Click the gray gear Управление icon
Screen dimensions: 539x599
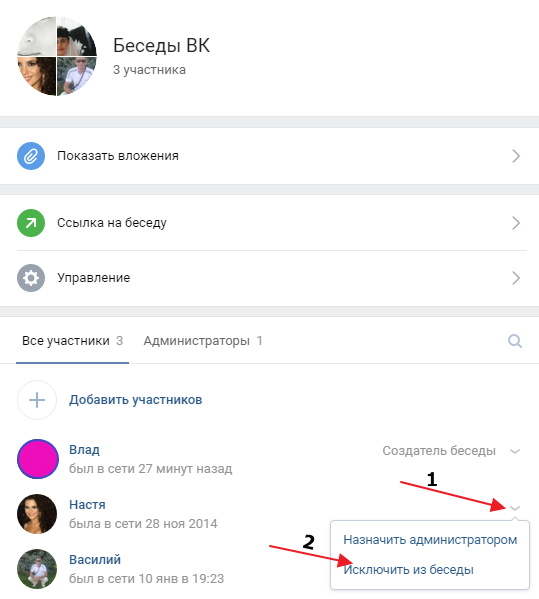pyautogui.click(x=31, y=278)
